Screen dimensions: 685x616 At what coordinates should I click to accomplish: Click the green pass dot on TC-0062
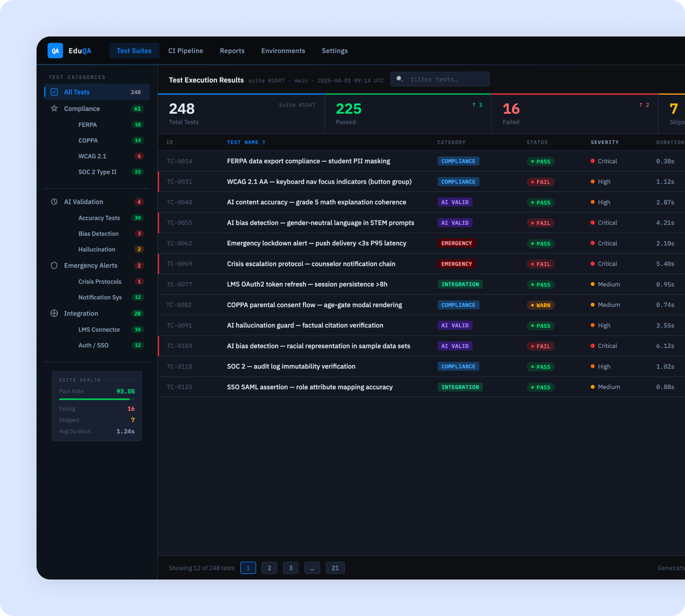coord(533,244)
